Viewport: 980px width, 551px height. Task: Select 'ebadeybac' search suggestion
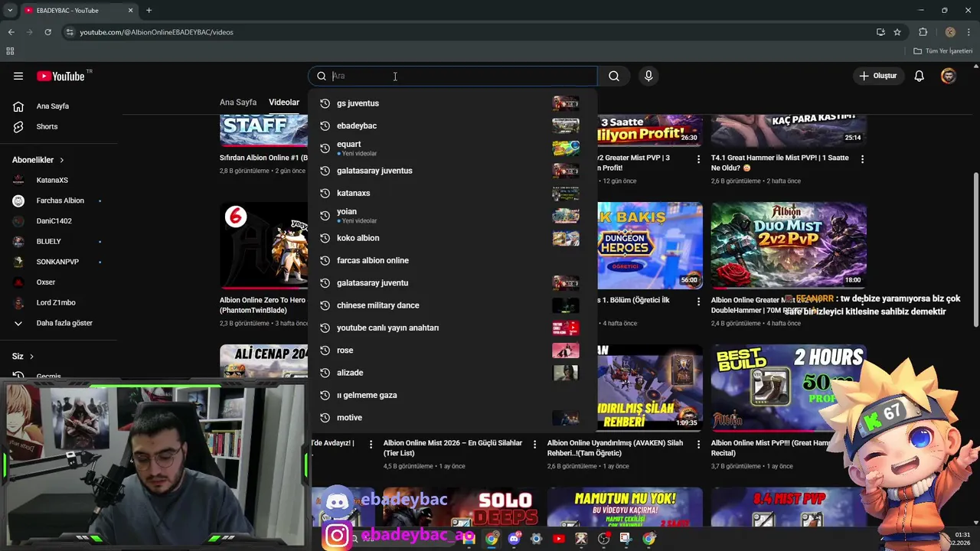click(452, 126)
